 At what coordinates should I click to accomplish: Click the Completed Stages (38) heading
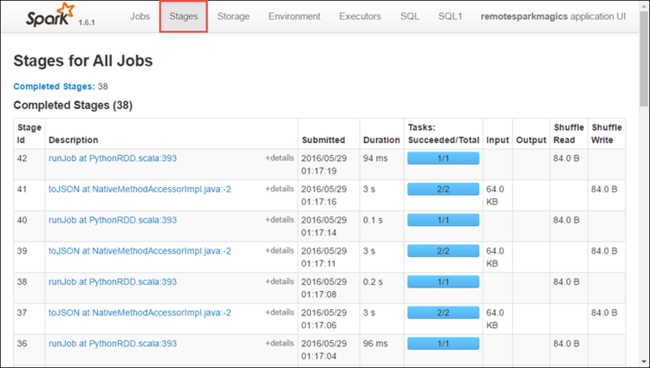[73, 105]
